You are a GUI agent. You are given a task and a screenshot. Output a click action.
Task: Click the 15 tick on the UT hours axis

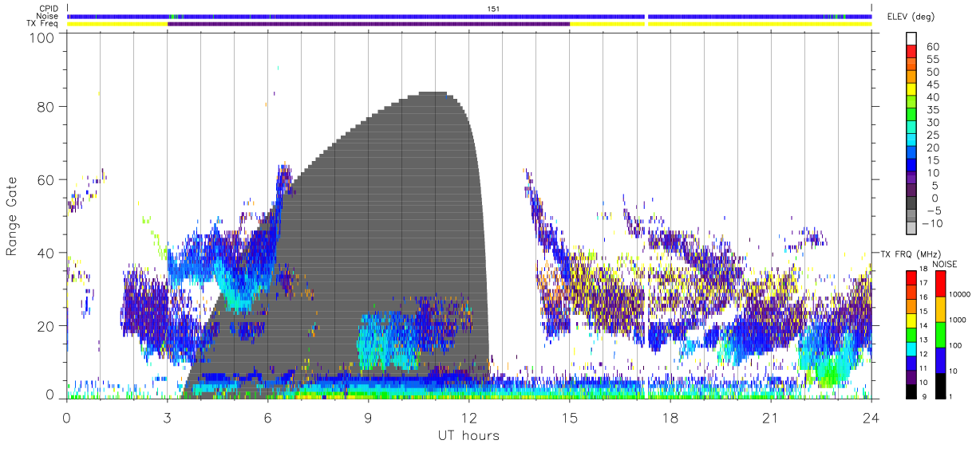coord(570,418)
